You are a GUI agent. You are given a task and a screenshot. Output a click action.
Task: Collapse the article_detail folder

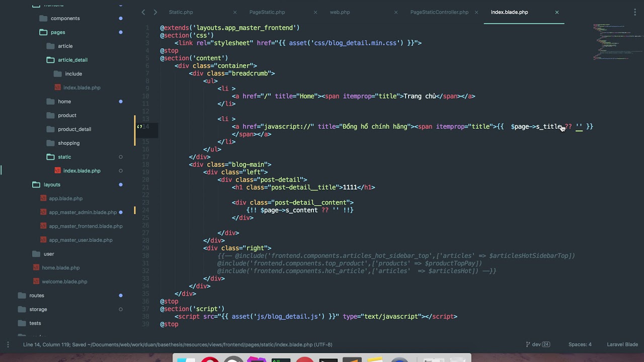coord(50,60)
